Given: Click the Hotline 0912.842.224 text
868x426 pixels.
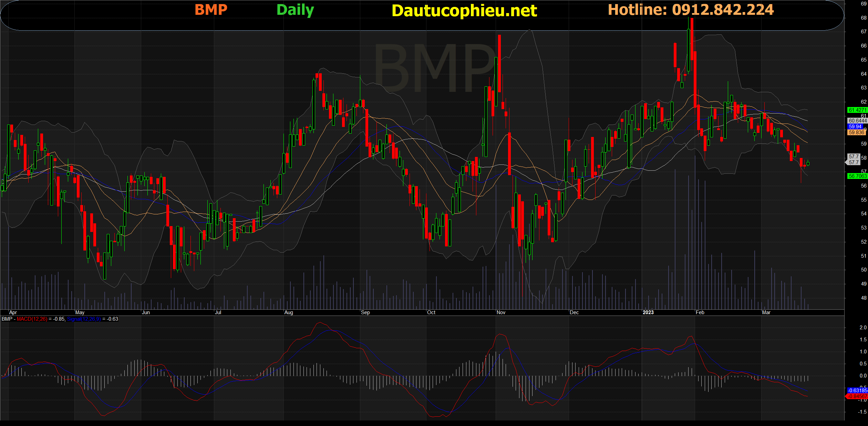Looking at the screenshot, I should [691, 10].
